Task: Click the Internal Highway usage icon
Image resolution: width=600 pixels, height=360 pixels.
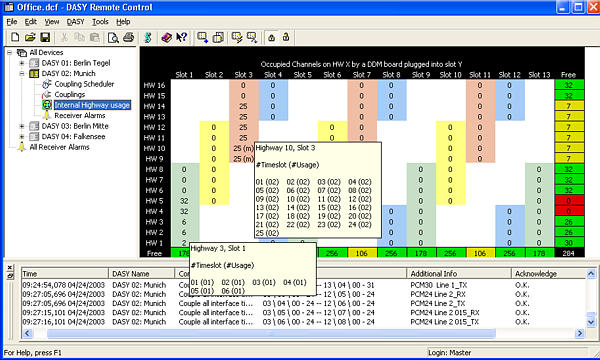Action: pos(47,105)
